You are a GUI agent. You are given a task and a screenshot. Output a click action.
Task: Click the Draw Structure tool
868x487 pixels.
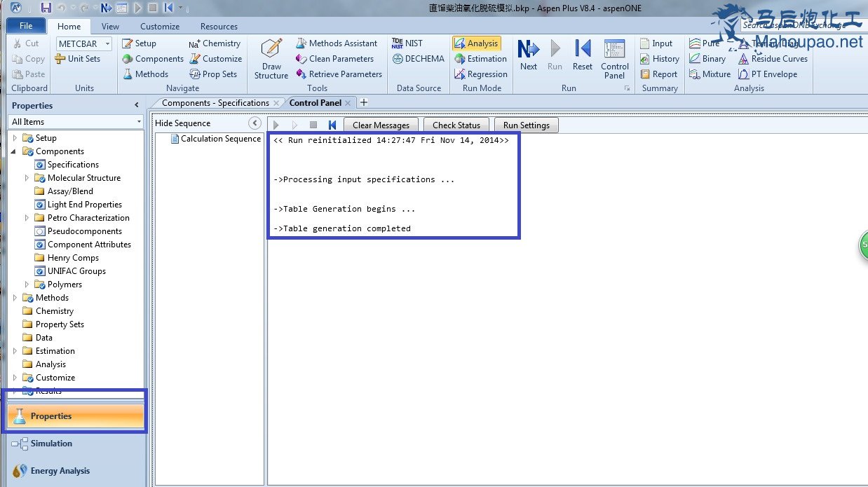pos(271,59)
